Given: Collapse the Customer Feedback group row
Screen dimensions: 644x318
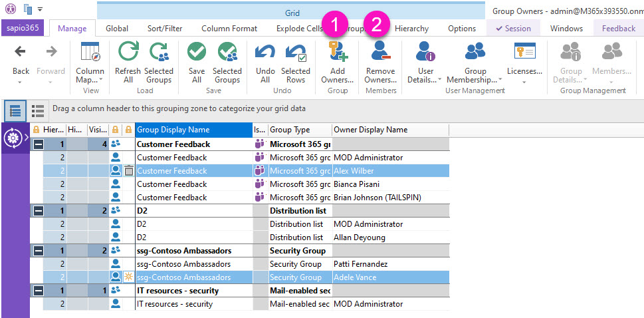Looking at the screenshot, I should click(39, 144).
